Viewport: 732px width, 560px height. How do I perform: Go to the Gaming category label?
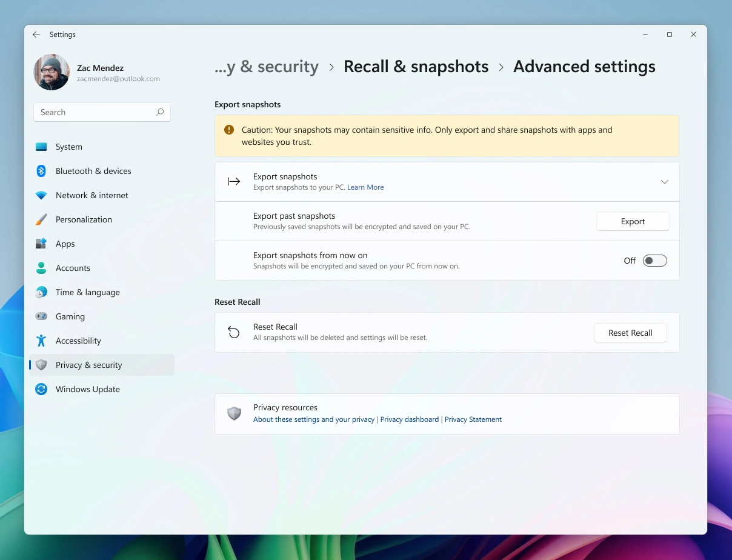coord(70,316)
